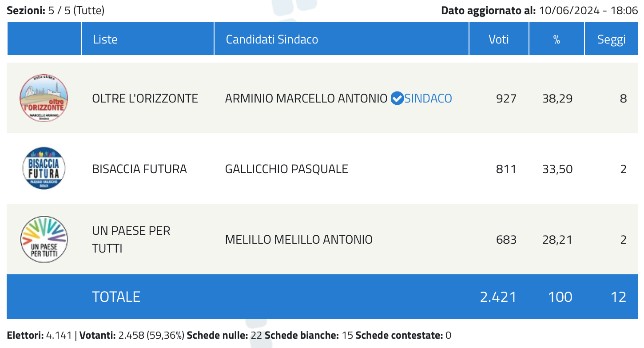Image resolution: width=644 pixels, height=348 pixels.
Task: Click the Oltre l'Orizzonte list logo
Action: pos(44,98)
